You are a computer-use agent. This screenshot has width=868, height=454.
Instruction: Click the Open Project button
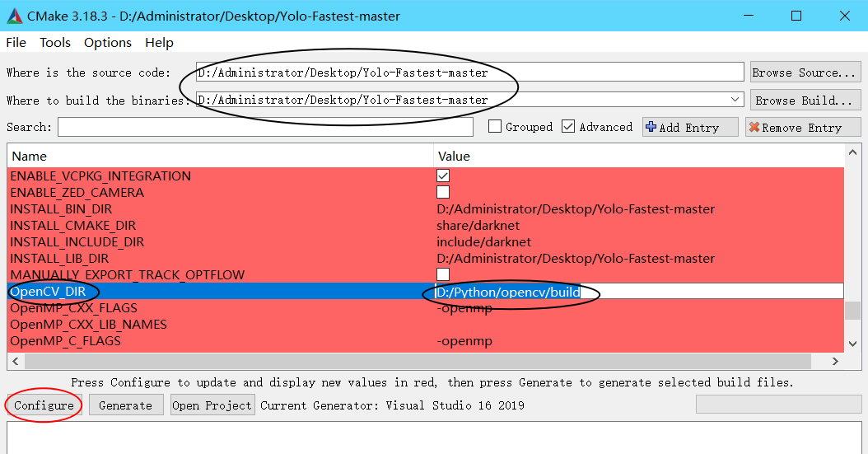(x=212, y=405)
